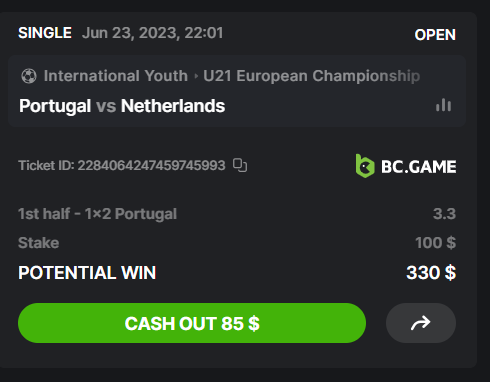
Task: Cash out 85 $ button
Action: coord(192,323)
